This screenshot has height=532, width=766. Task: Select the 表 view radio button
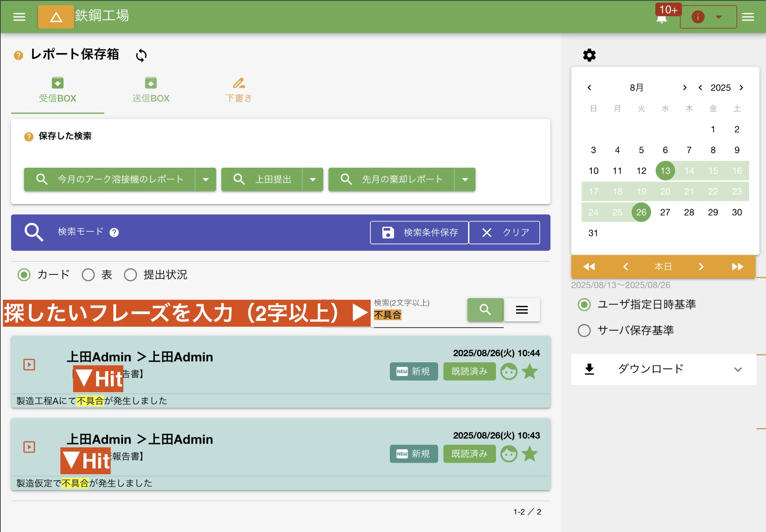point(88,275)
